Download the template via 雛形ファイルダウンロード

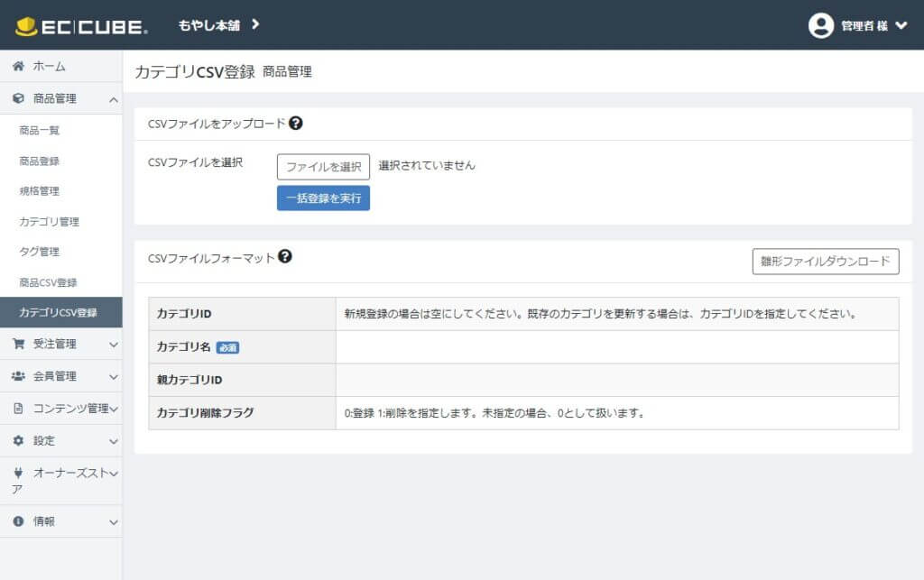point(825,262)
